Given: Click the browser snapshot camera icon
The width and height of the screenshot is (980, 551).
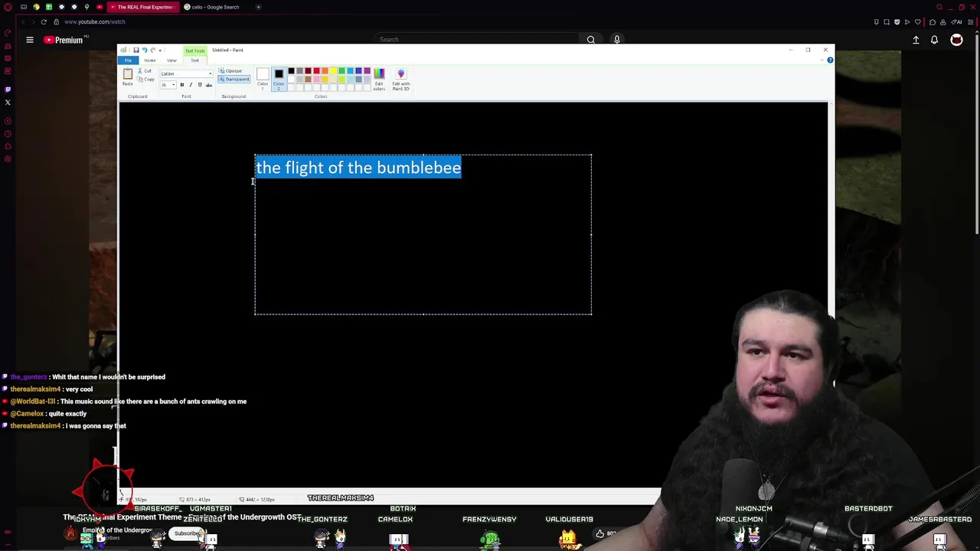Looking at the screenshot, I should click(x=887, y=21).
